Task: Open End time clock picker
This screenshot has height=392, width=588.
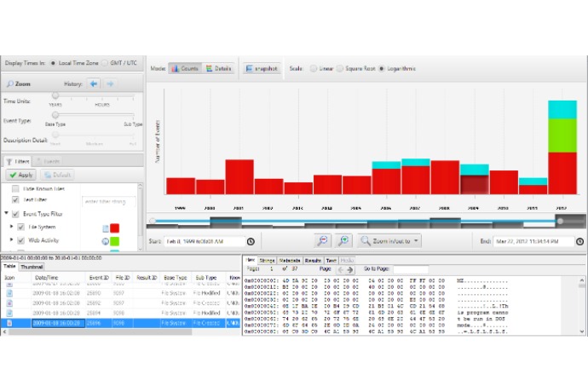Action: point(579,241)
